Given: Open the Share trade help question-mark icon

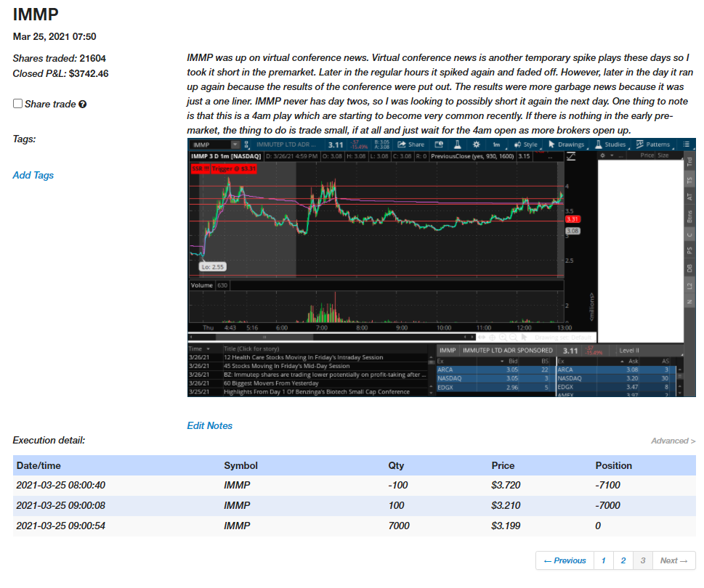Looking at the screenshot, I should 82,104.
